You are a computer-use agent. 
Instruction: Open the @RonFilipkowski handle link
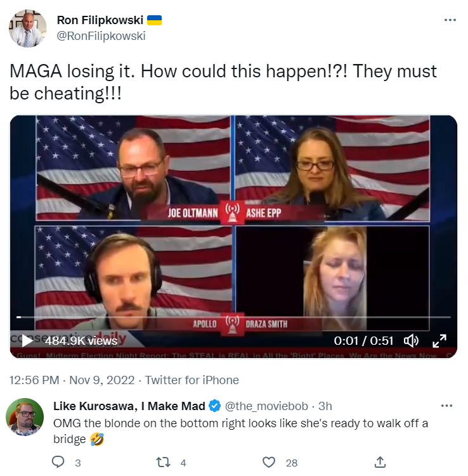(x=101, y=36)
